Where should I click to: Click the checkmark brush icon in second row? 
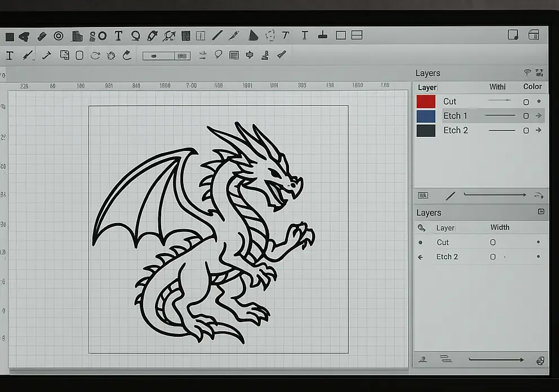point(282,55)
